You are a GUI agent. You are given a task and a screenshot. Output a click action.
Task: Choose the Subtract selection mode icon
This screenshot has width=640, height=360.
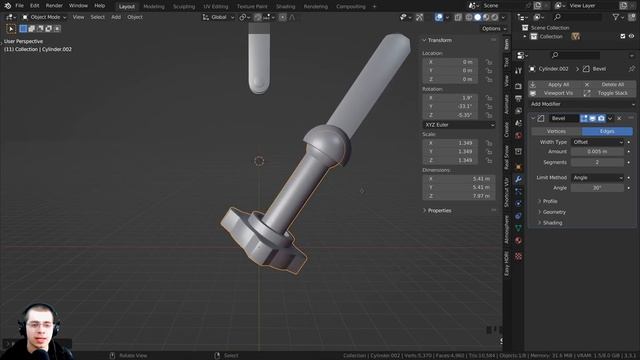pyautogui.click(x=40, y=29)
